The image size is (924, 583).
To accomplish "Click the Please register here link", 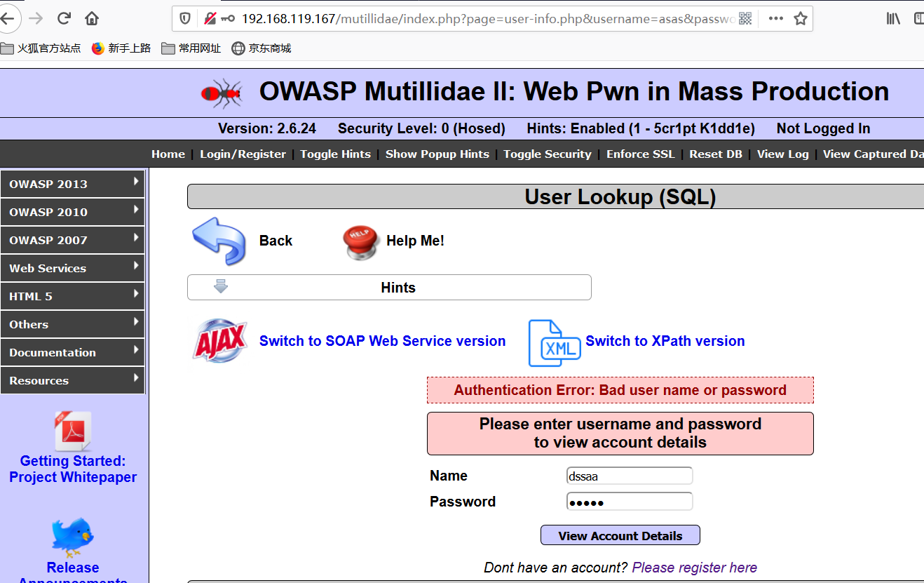I will (694, 567).
